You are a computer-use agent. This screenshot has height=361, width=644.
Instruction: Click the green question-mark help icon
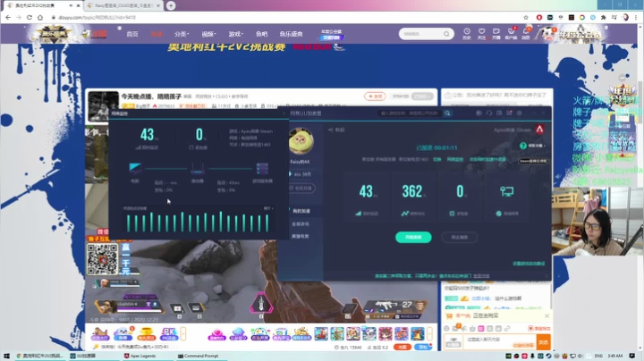point(523,146)
